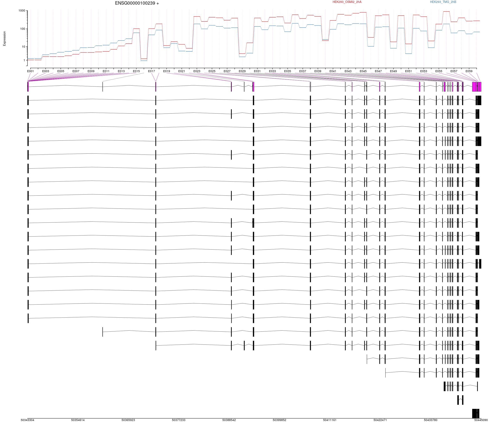Click exon label E013
This screenshot has height=424, width=504.
pyautogui.click(x=121, y=71)
